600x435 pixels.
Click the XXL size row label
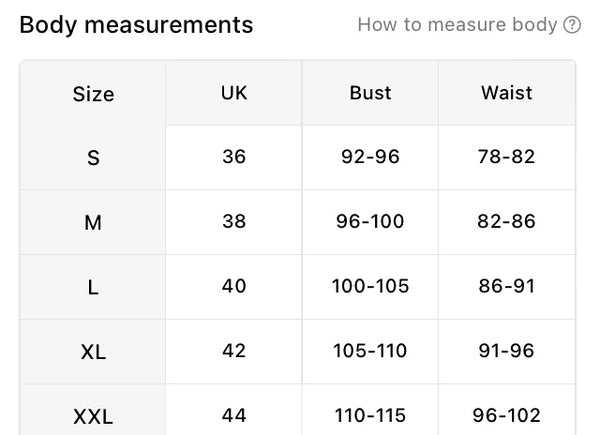tap(93, 416)
